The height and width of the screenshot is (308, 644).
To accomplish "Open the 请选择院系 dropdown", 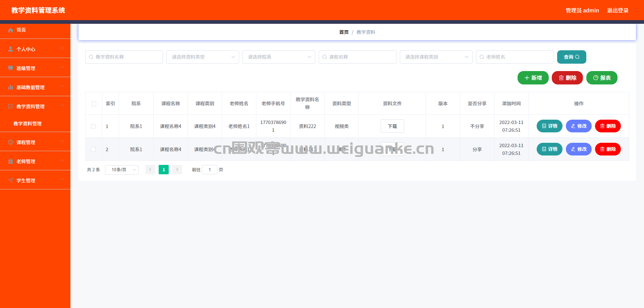I will point(279,57).
